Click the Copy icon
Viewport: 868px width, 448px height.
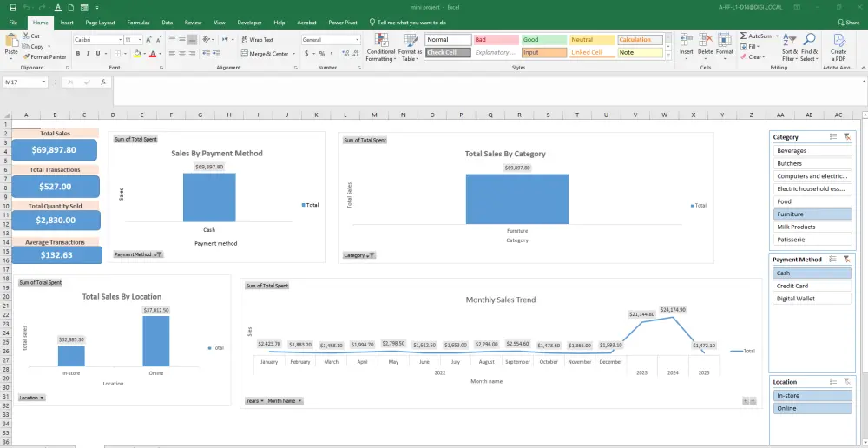coord(25,47)
